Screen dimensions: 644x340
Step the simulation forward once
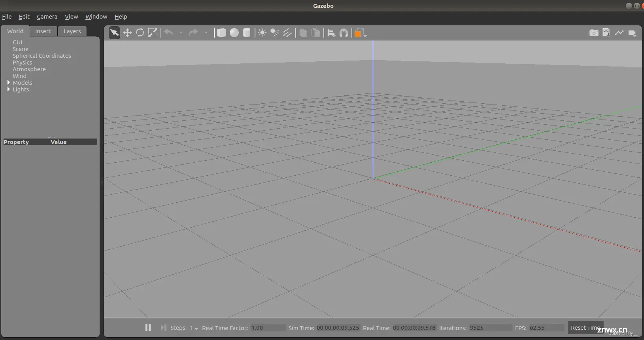[x=163, y=327]
